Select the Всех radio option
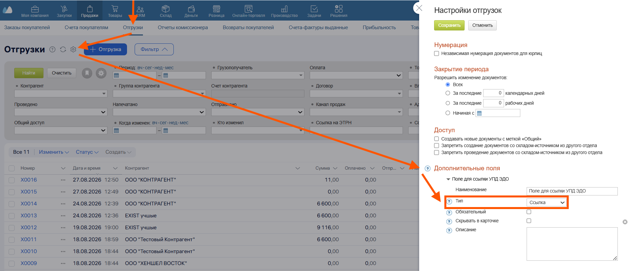The image size is (644, 271). (448, 84)
